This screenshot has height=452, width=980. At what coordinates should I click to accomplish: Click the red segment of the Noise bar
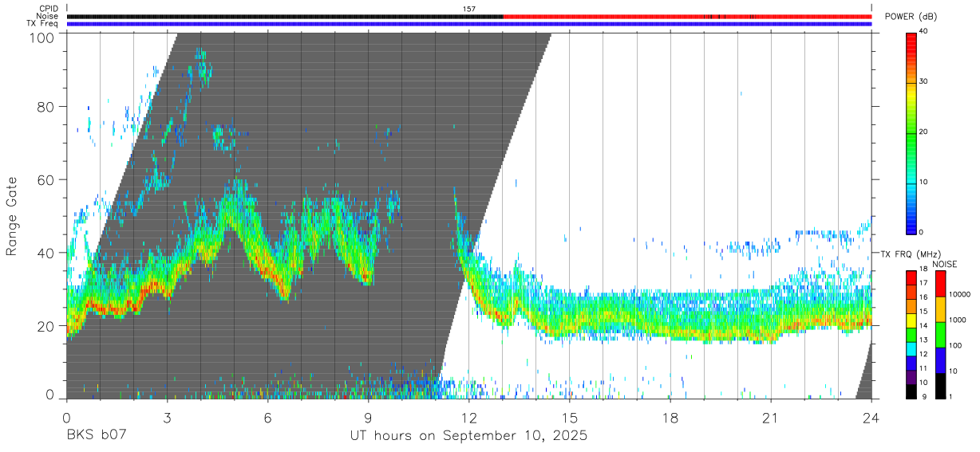[687, 16]
